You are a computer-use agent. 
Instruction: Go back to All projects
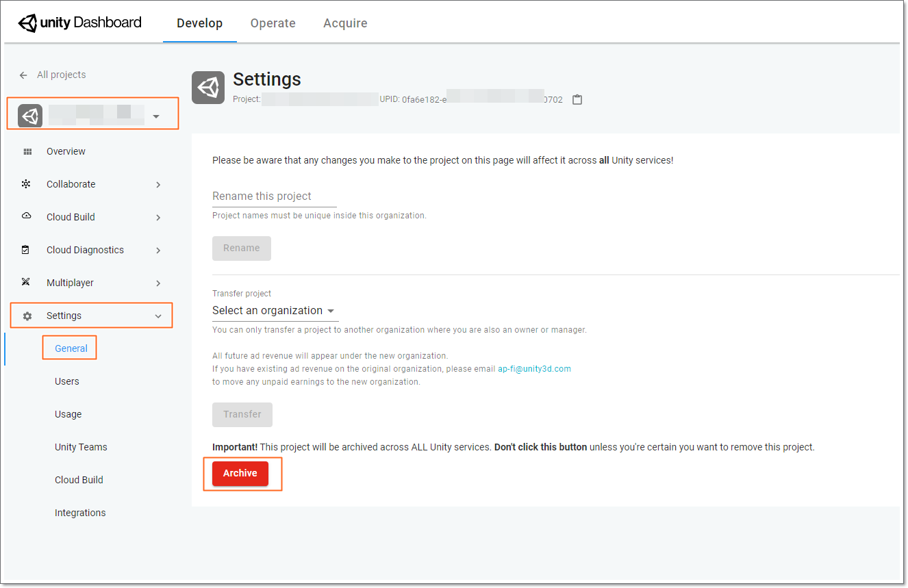[62, 75]
